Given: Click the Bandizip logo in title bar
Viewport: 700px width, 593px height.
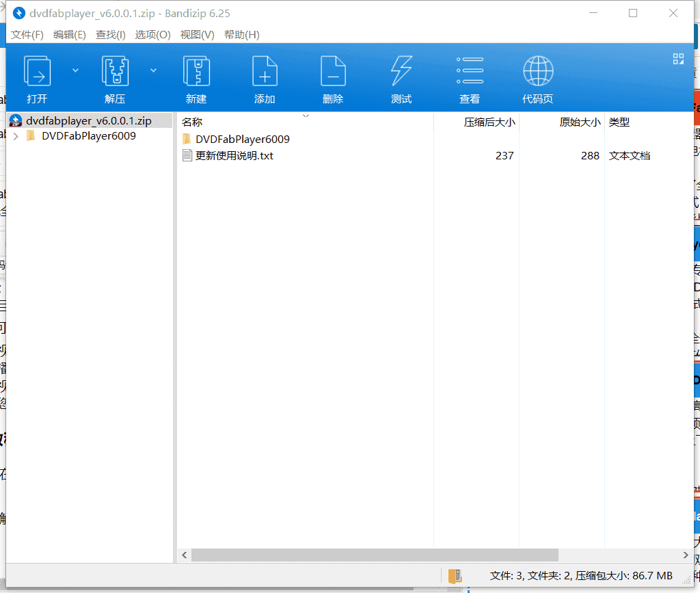Looking at the screenshot, I should coord(18,14).
